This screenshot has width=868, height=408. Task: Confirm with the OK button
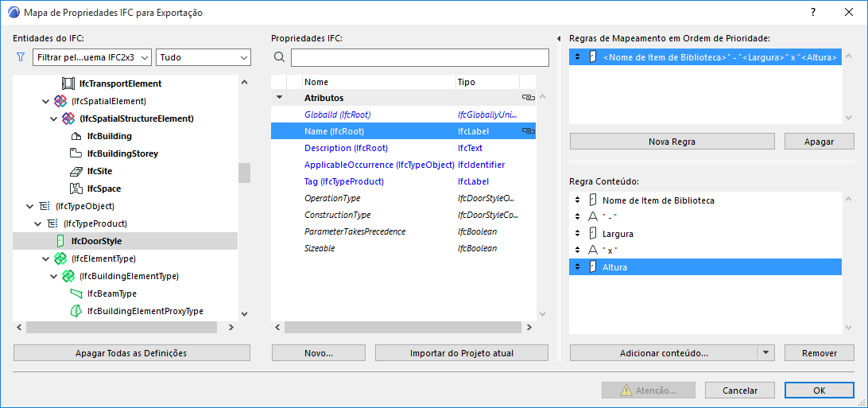[820, 391]
